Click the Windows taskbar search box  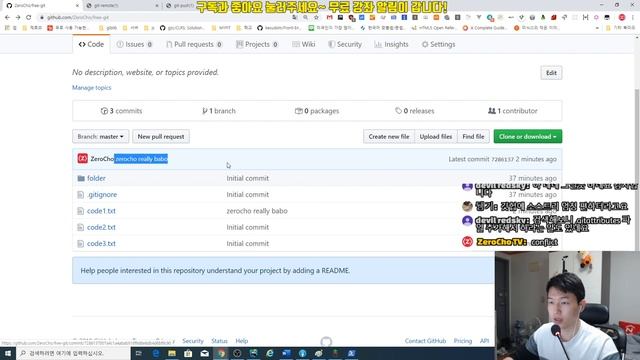73,353
